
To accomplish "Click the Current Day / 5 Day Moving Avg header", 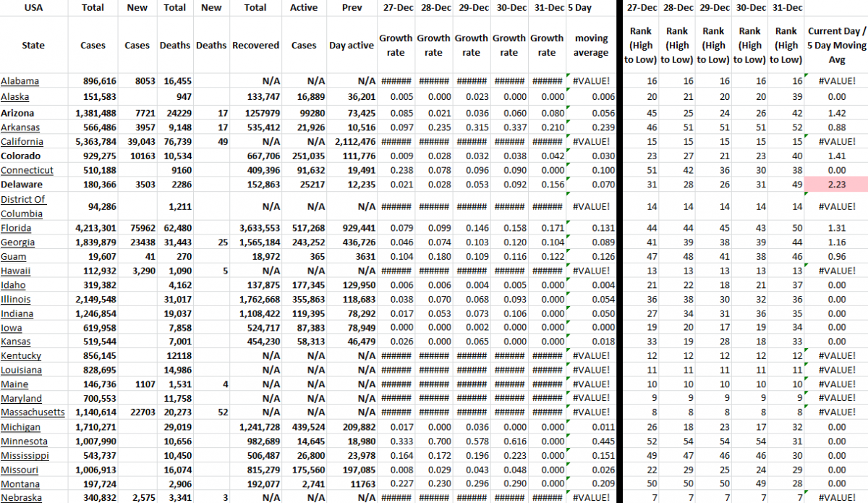I will pyautogui.click(x=836, y=45).
